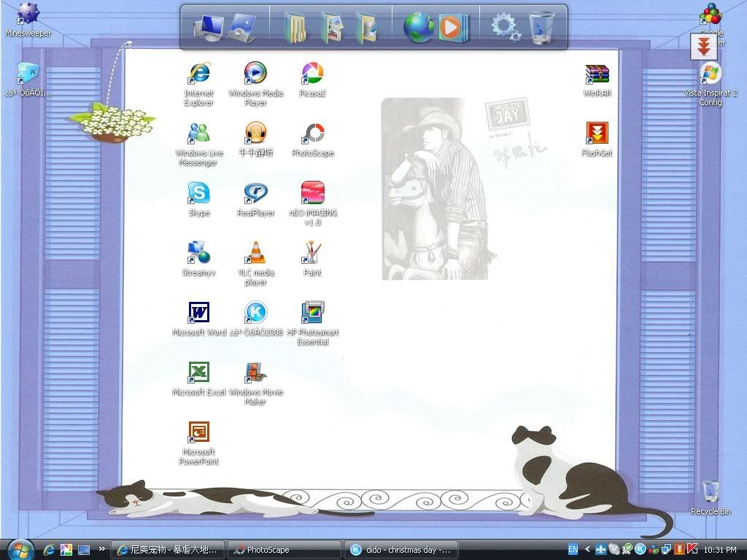Expand the Quick Launch overflow chevron

click(101, 549)
